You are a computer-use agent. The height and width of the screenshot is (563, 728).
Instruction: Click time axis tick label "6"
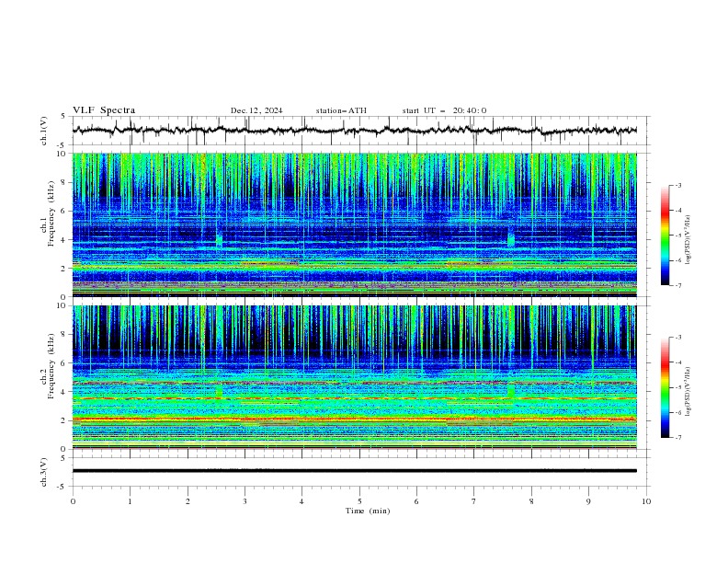click(416, 501)
